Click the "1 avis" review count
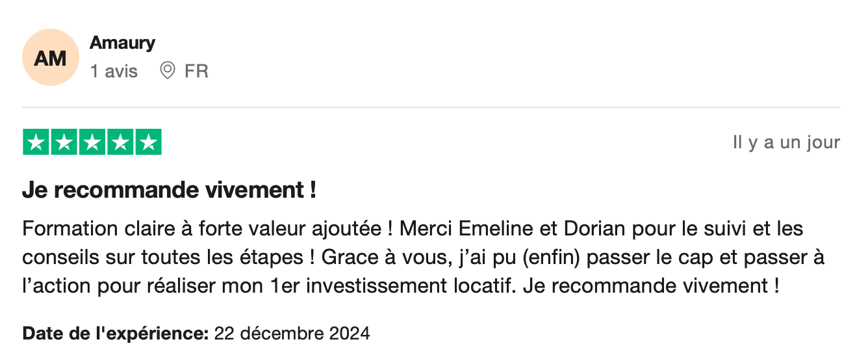Screen dimensions: 868x359 pyautogui.click(x=114, y=71)
